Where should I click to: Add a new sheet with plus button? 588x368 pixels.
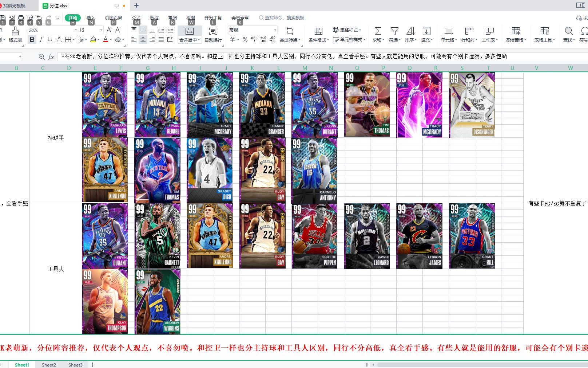(93, 365)
